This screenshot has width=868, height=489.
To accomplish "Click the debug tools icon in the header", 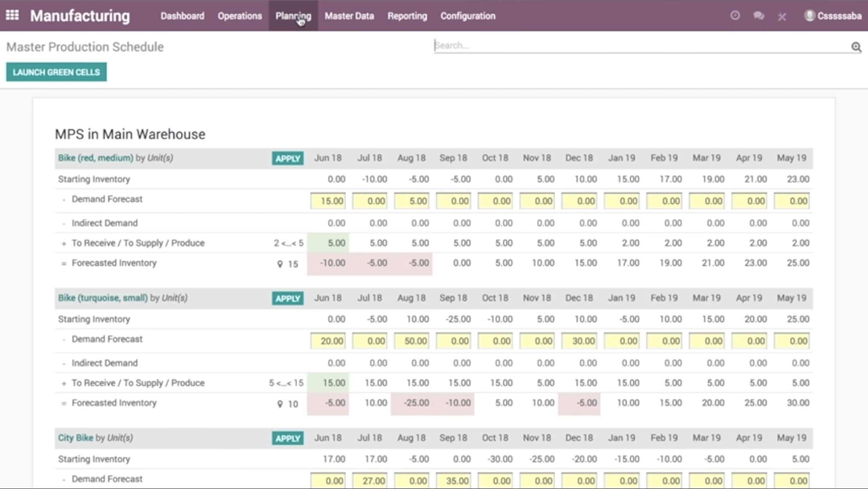I will click(x=782, y=16).
